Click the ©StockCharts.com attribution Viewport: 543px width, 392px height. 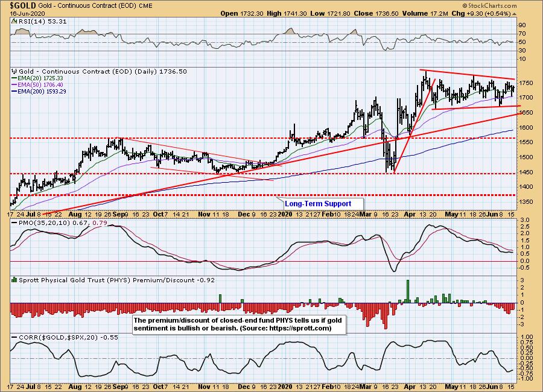click(489, 5)
